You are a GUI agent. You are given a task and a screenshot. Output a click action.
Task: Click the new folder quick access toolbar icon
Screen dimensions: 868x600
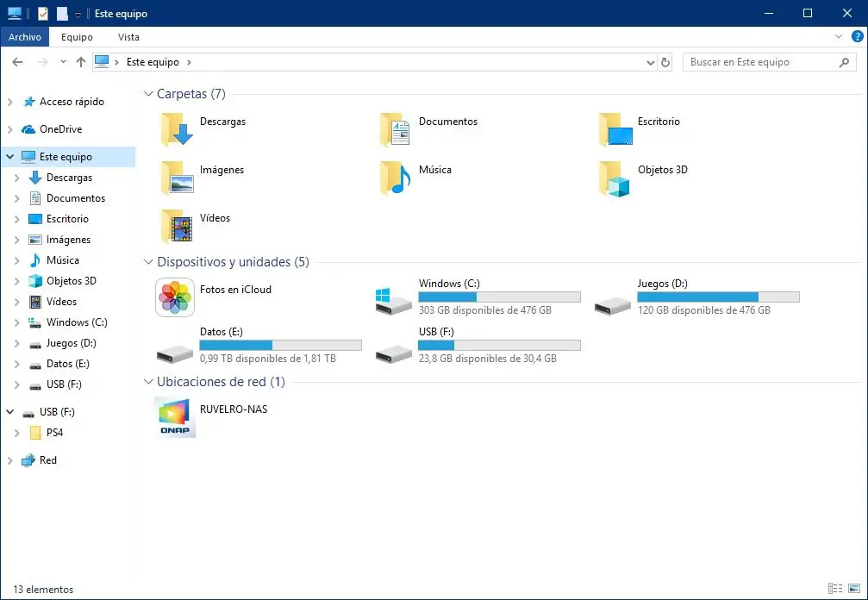tap(62, 13)
